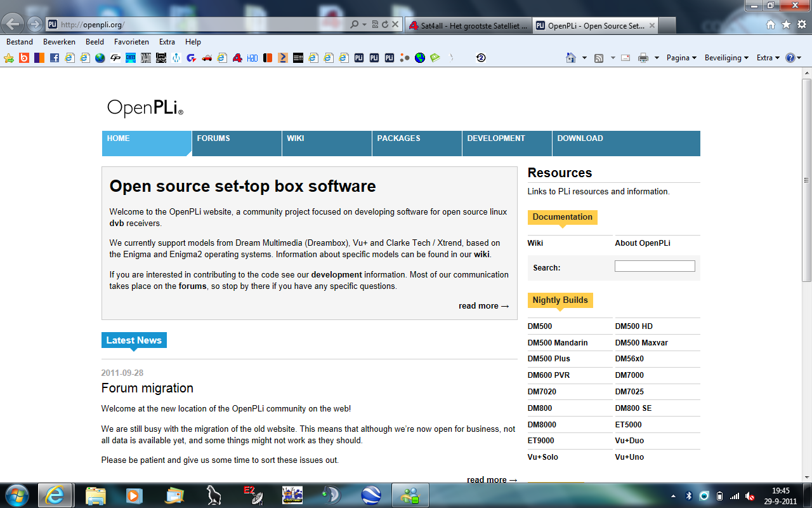Print the page using the printer icon
The width and height of the screenshot is (812, 508).
coord(643,58)
